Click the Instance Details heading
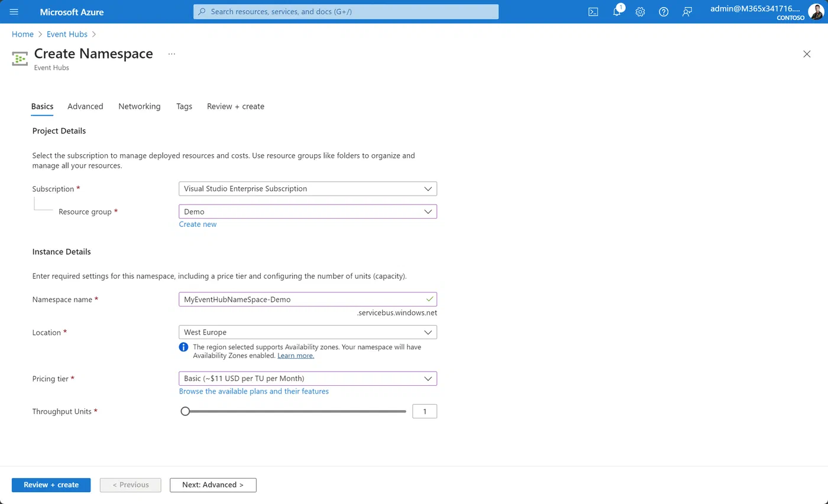The width and height of the screenshot is (828, 504). click(62, 252)
